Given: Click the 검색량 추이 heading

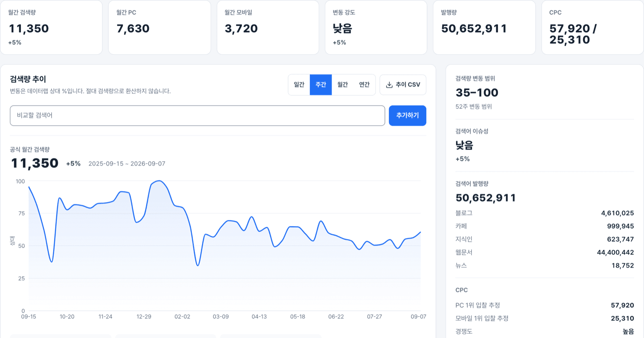Looking at the screenshot, I should (28, 79).
